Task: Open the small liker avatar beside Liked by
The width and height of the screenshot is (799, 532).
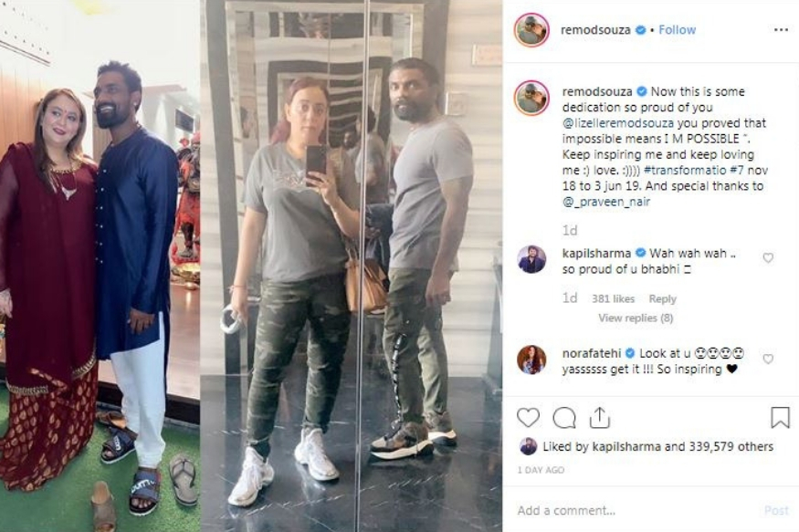Action: click(528, 447)
